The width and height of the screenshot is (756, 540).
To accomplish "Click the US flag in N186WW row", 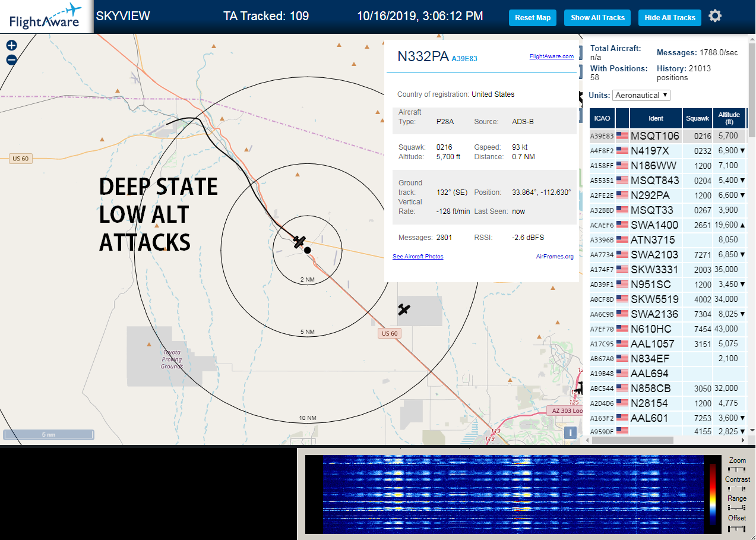I will coord(622,166).
